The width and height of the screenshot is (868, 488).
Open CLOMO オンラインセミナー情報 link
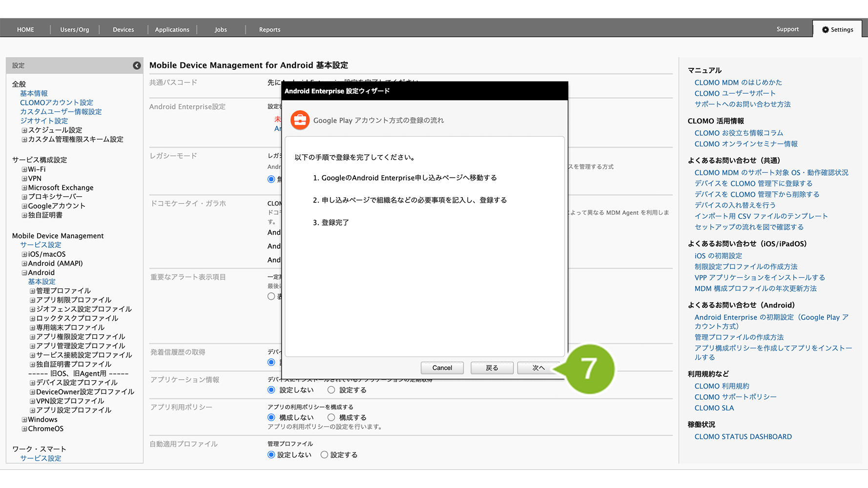click(x=746, y=144)
